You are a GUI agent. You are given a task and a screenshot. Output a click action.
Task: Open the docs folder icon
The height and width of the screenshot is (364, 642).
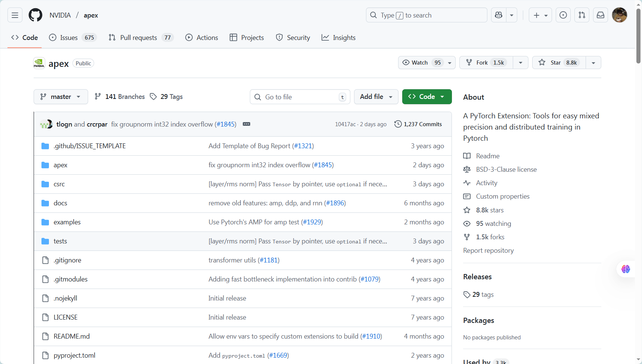pyautogui.click(x=45, y=203)
